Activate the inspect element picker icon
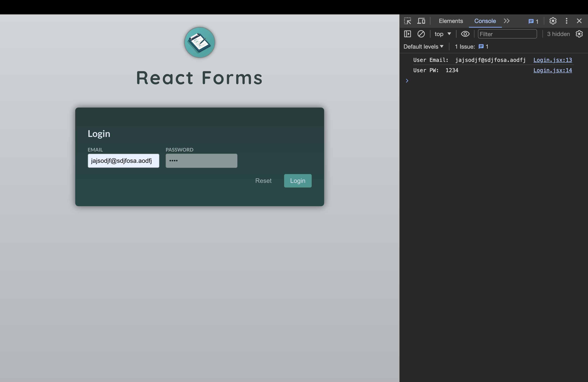Screen dimensions: 588x382 tap(408, 21)
